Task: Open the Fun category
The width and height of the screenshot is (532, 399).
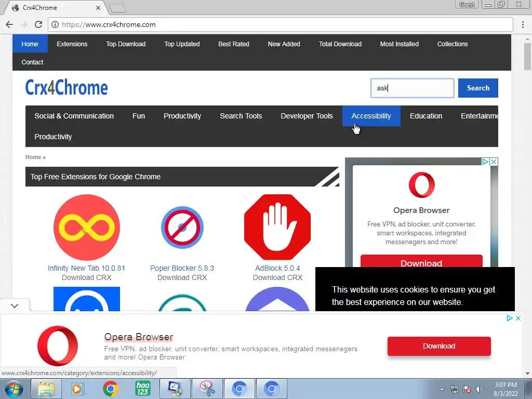Action: (x=139, y=116)
